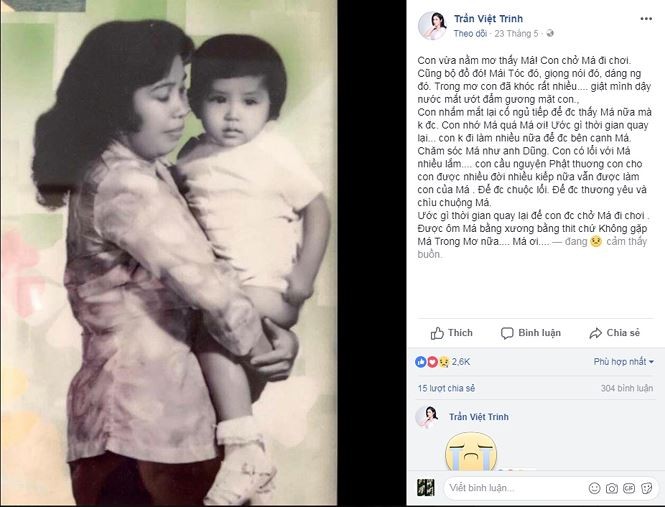
Task: Click the Bình luận comment button
Action: [x=531, y=333]
